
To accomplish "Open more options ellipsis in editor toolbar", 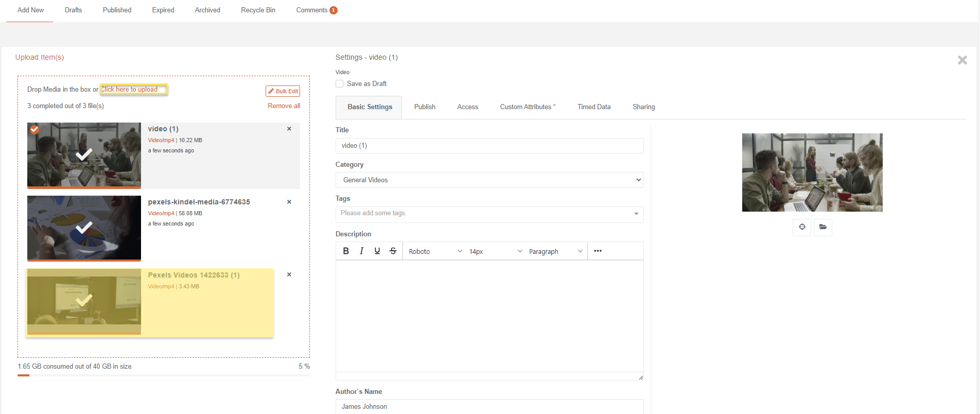I will (x=598, y=251).
